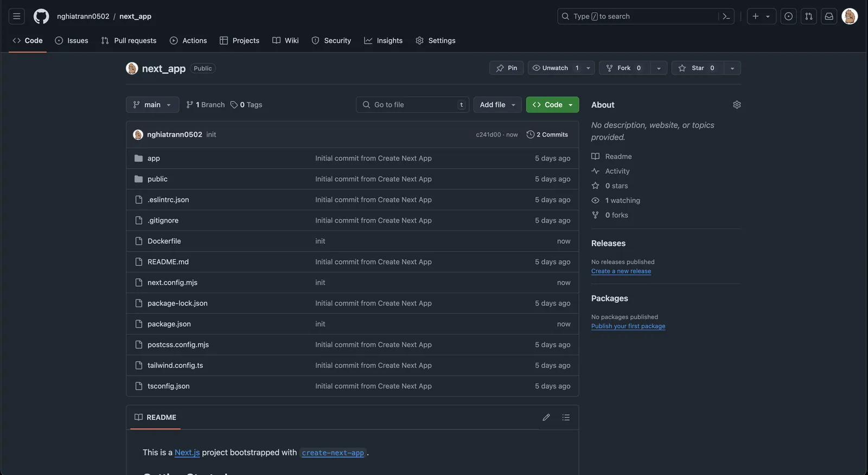The height and width of the screenshot is (475, 868).
Task: Select the Code tab
Action: [28, 41]
